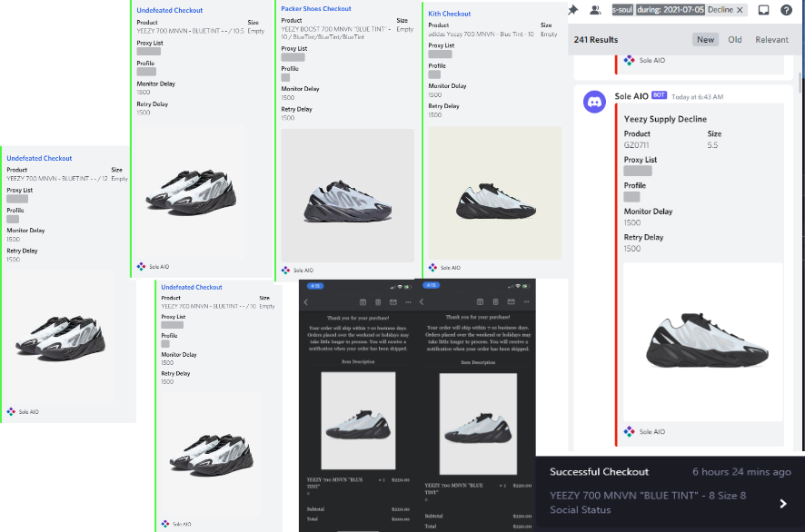The width and height of the screenshot is (805, 532).
Task: Open pinned messages with the pin icon
Action: (x=573, y=10)
